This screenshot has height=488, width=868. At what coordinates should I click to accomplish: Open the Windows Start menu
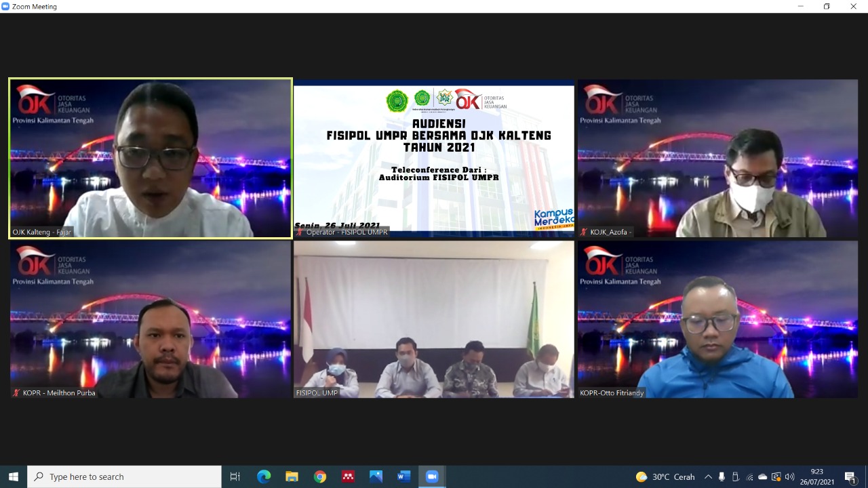[x=13, y=476]
